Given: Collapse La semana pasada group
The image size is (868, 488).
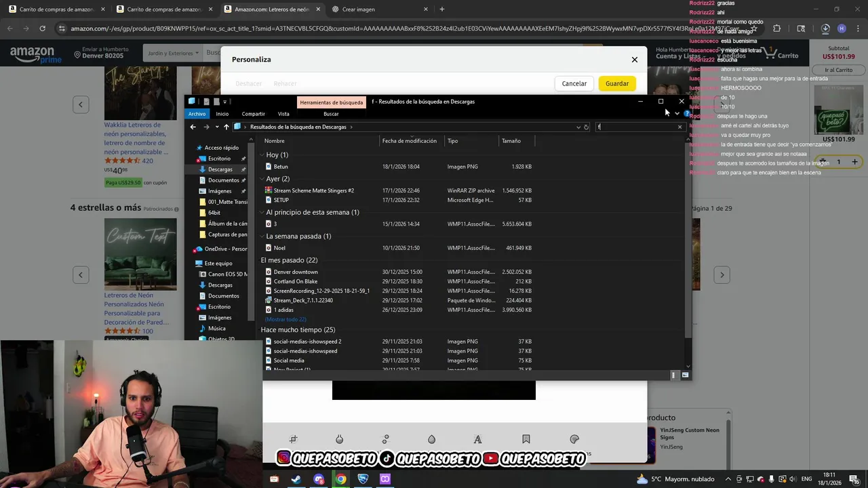Looking at the screenshot, I should tap(262, 237).
